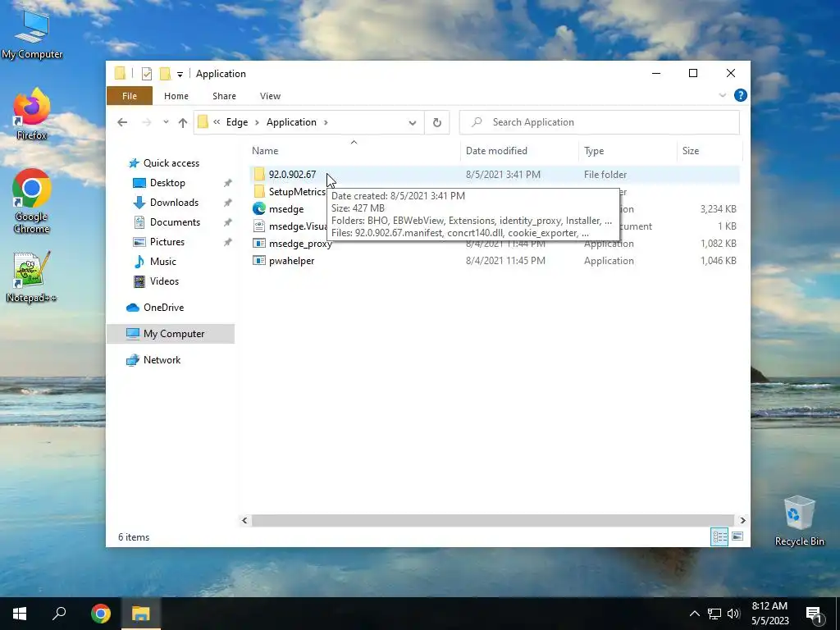Expand the ribbon with the chevron

pos(723,95)
